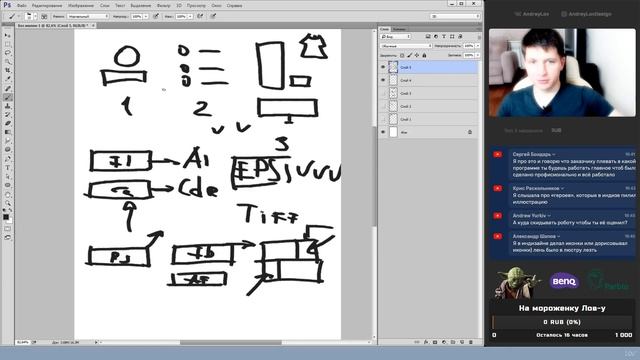This screenshot has width=640, height=360.
Task: Toggle lock transparent pixels
Action: tap(402, 55)
